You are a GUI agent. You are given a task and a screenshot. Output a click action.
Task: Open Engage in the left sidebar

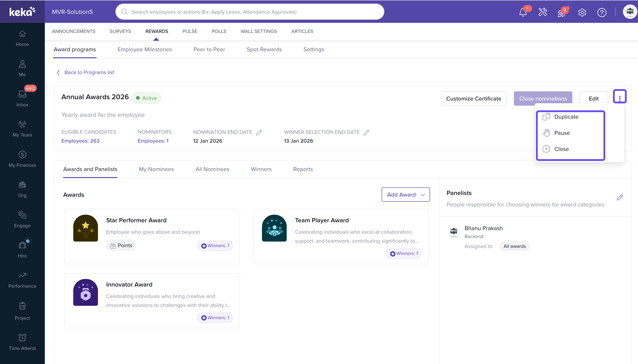tap(22, 219)
